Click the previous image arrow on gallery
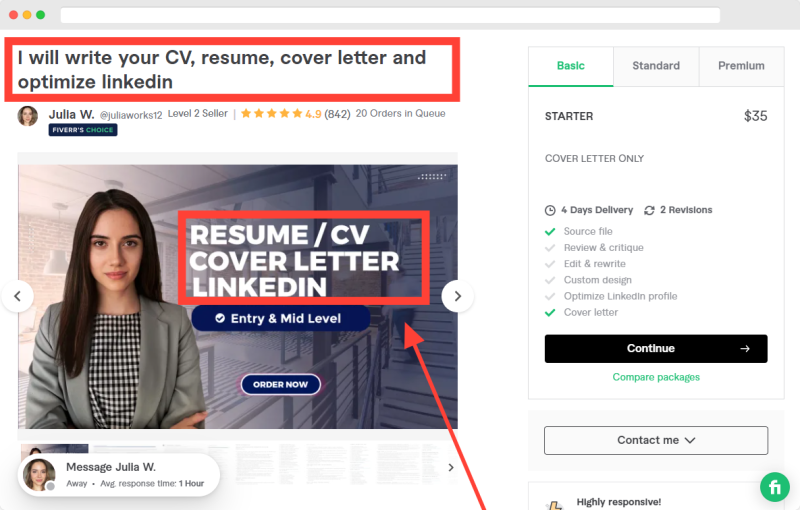The width and height of the screenshot is (800, 510). [x=17, y=296]
